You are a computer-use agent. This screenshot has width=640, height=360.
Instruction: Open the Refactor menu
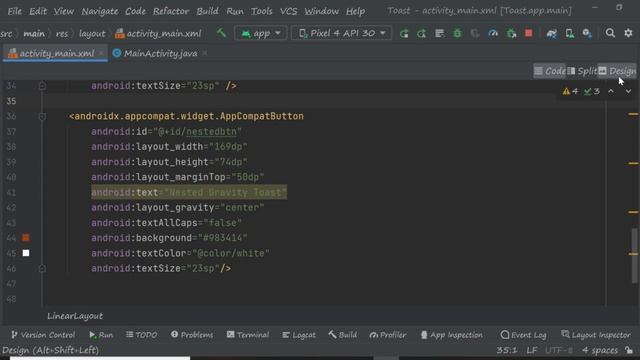[171, 11]
